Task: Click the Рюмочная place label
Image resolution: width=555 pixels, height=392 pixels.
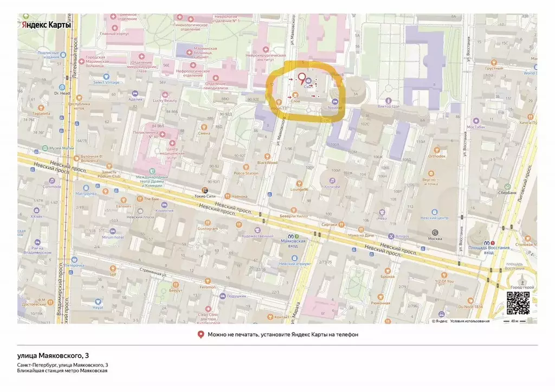Action: click(x=380, y=303)
